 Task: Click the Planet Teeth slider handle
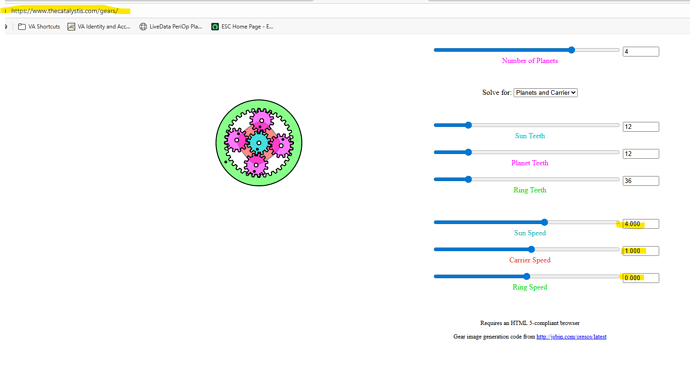pyautogui.click(x=469, y=152)
